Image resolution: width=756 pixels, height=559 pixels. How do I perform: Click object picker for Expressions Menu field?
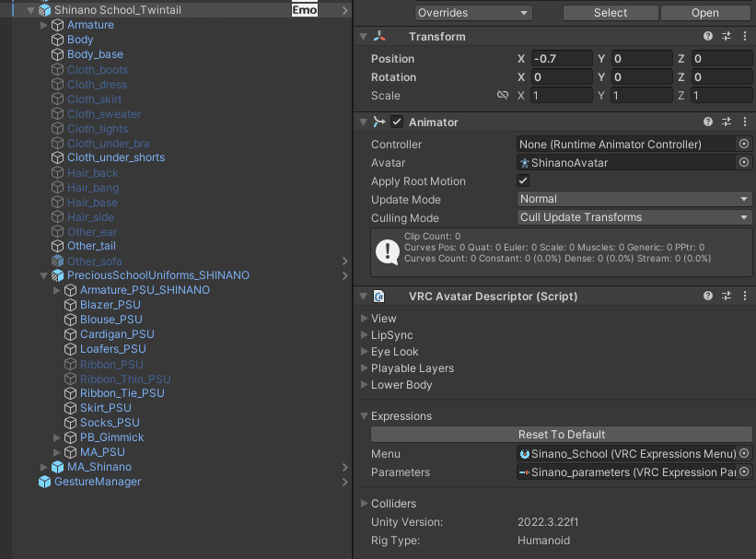(744, 454)
